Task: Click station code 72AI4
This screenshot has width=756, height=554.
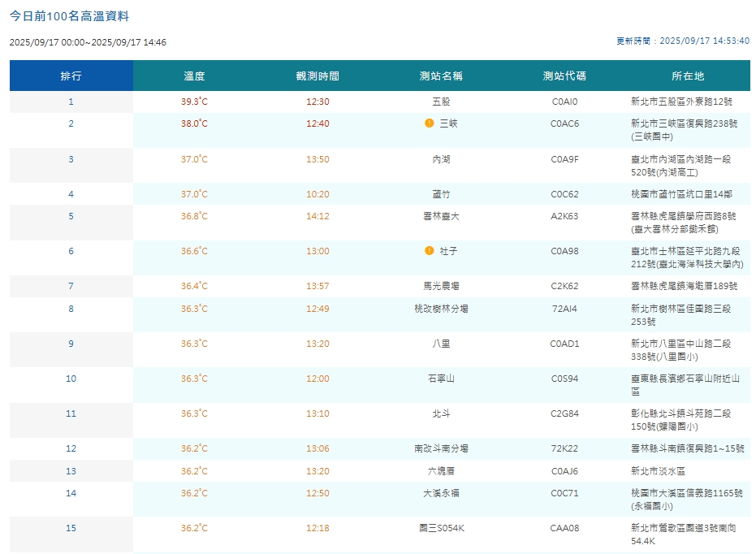Action: [x=564, y=309]
